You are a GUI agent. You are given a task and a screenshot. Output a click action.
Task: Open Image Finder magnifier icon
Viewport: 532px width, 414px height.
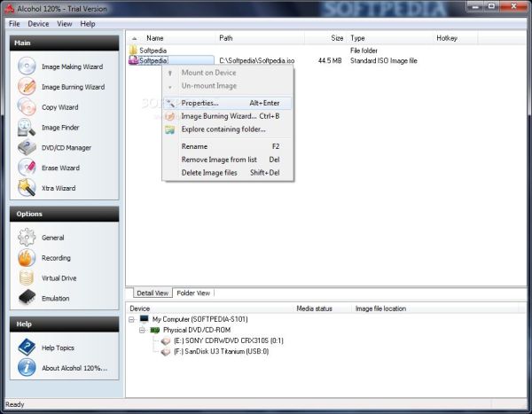pyautogui.click(x=27, y=128)
